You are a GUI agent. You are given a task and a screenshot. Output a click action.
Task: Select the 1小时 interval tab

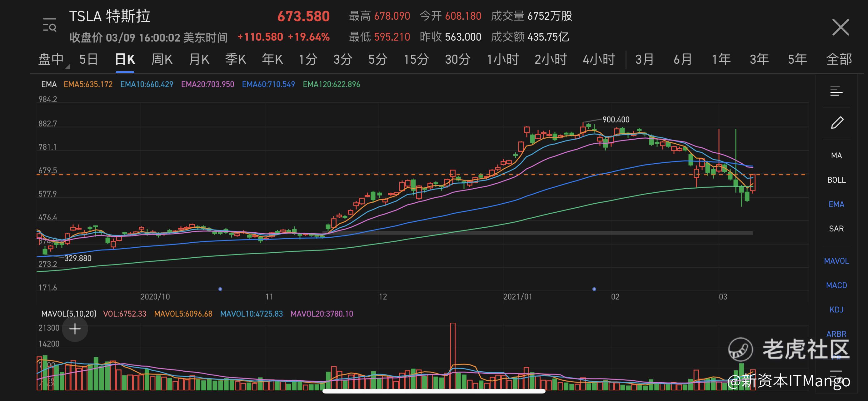point(503,60)
